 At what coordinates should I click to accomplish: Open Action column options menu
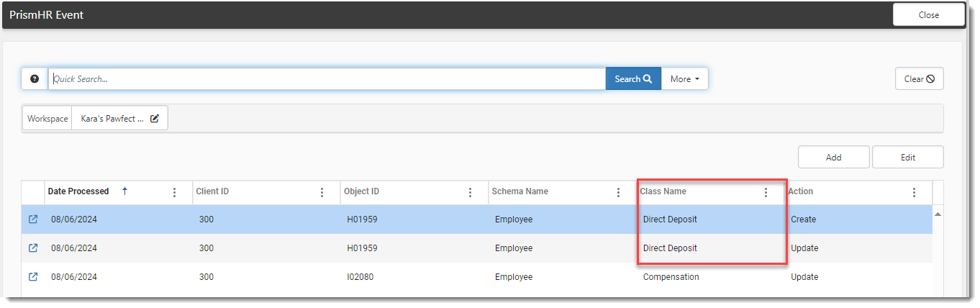[x=914, y=192]
